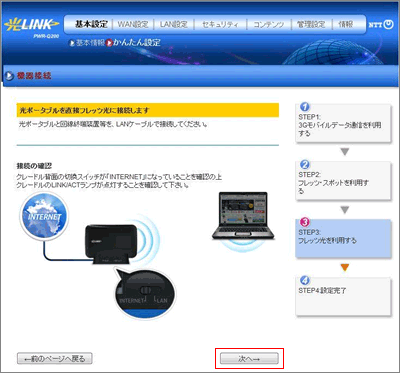Screen dimensions: 400x373
Task: Click the 次へ next button
Action: [x=249, y=359]
